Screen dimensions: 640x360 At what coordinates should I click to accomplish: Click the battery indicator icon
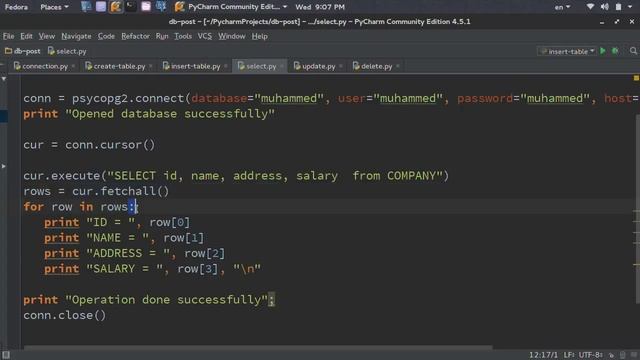(618, 7)
